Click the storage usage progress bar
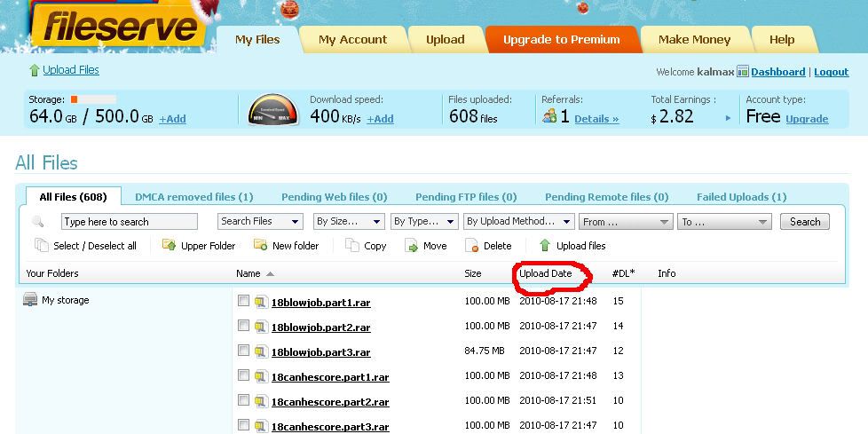Image resolution: width=868 pixels, height=434 pixels. click(93, 100)
